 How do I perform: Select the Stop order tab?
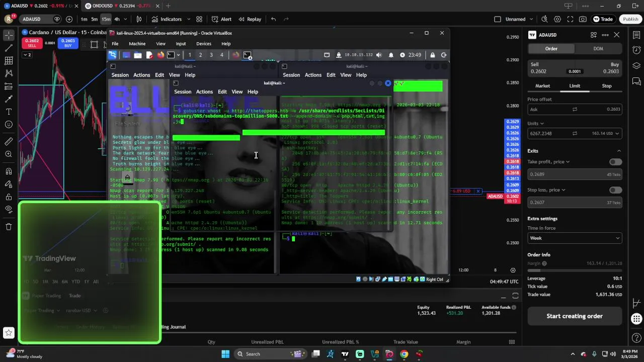click(x=607, y=86)
